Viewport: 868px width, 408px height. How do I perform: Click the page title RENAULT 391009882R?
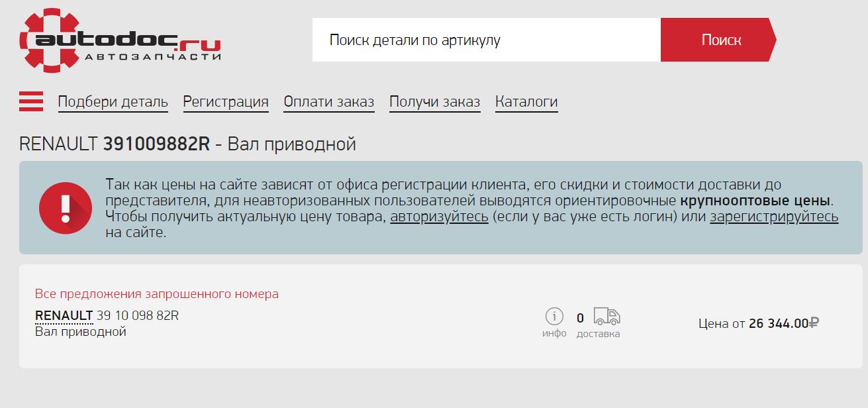115,144
